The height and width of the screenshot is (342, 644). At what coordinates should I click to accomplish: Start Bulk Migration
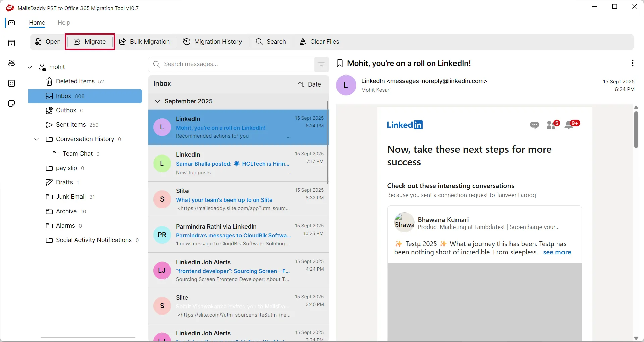click(145, 42)
